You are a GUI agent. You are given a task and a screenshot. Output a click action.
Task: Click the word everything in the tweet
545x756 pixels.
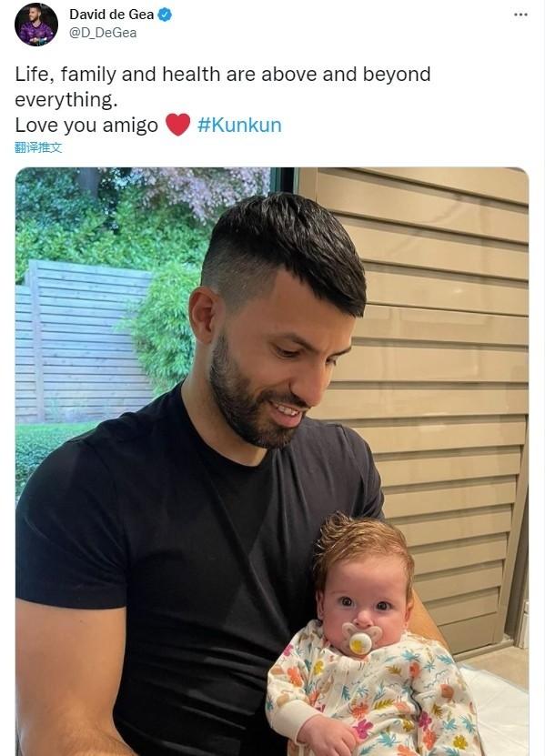66,100
